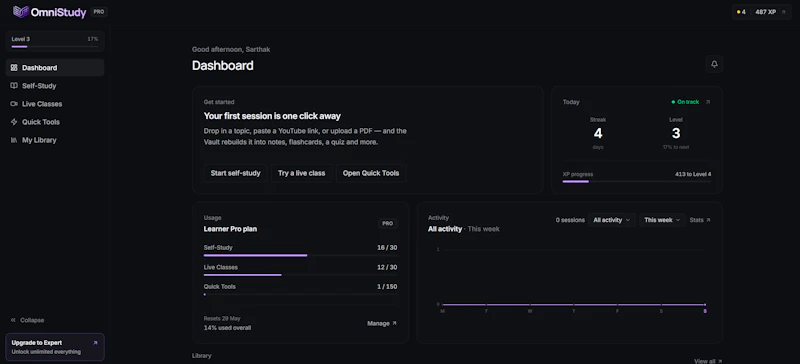Click the '0 sessions' label
800x364 pixels.
(x=570, y=220)
